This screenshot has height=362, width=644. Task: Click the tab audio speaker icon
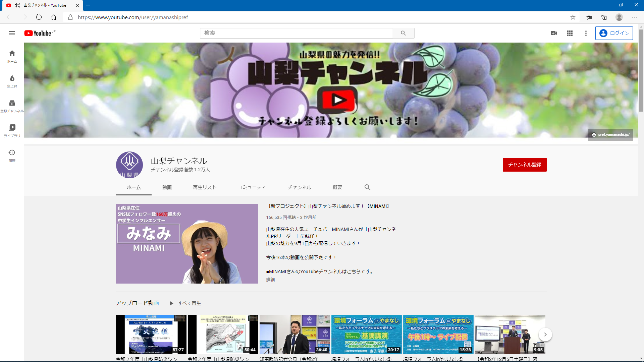coord(17,5)
